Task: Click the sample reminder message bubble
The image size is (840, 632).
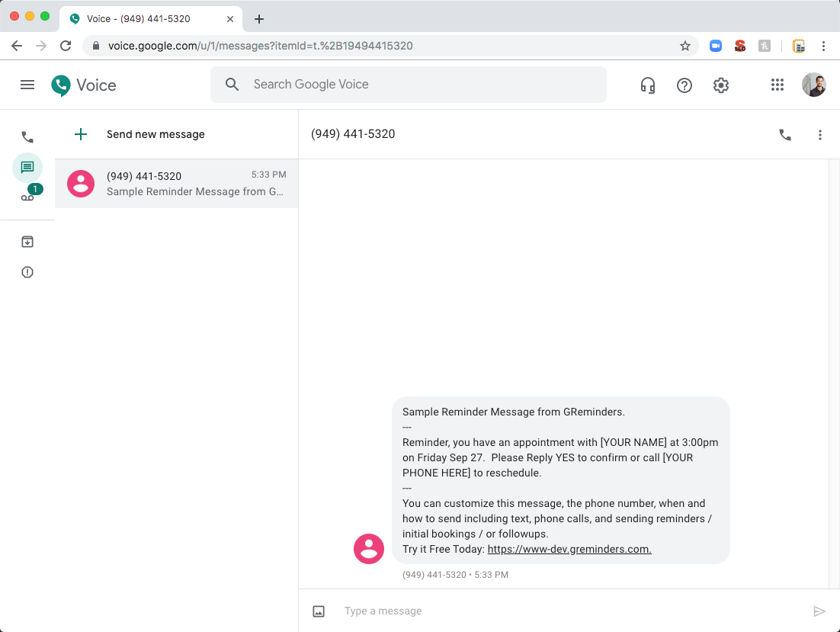Action: (x=561, y=480)
